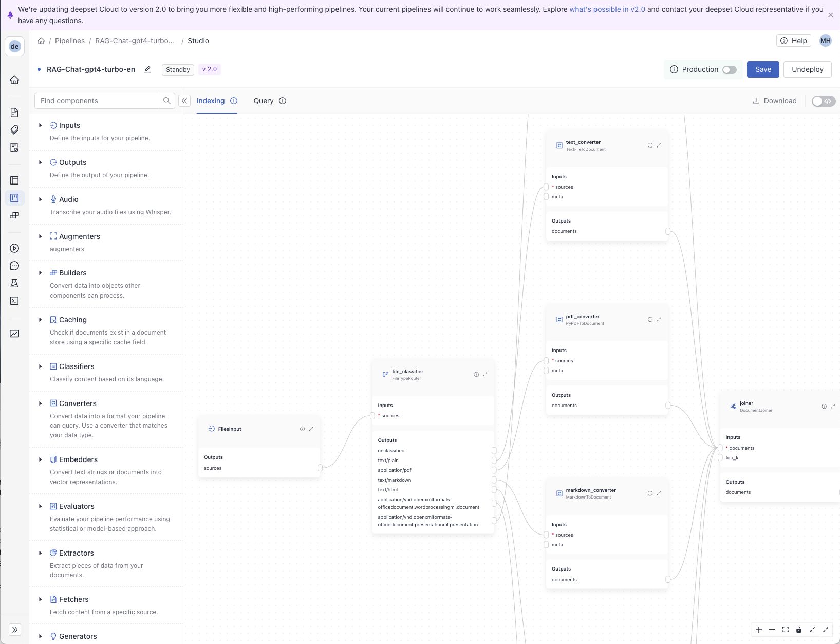840x644 pixels.
Task: Select the experiments flask icon in the sidebar
Action: pos(14,283)
